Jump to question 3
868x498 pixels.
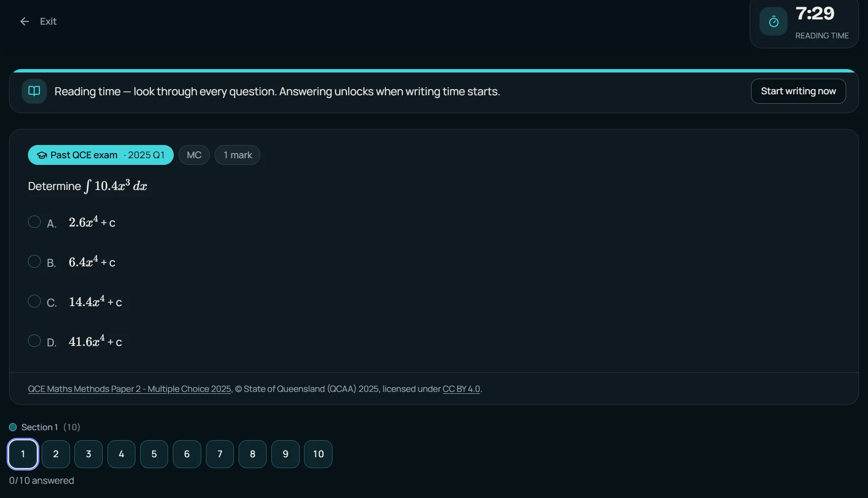pos(89,454)
